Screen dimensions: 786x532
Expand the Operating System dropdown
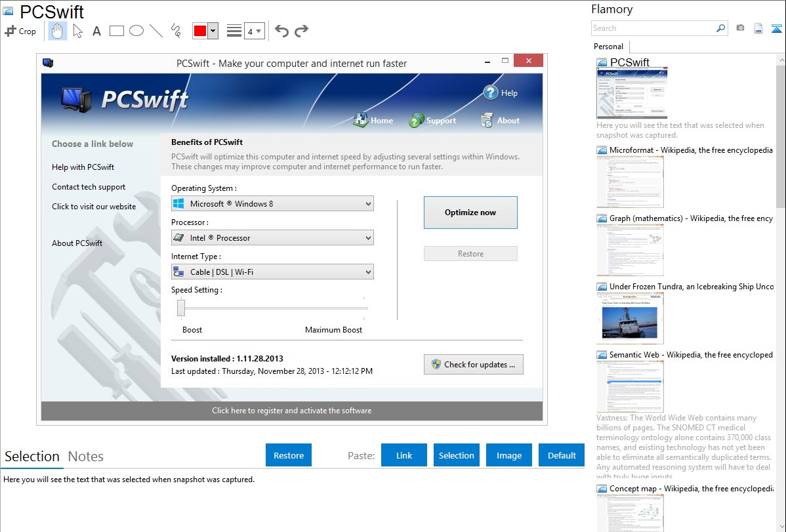tap(272, 203)
